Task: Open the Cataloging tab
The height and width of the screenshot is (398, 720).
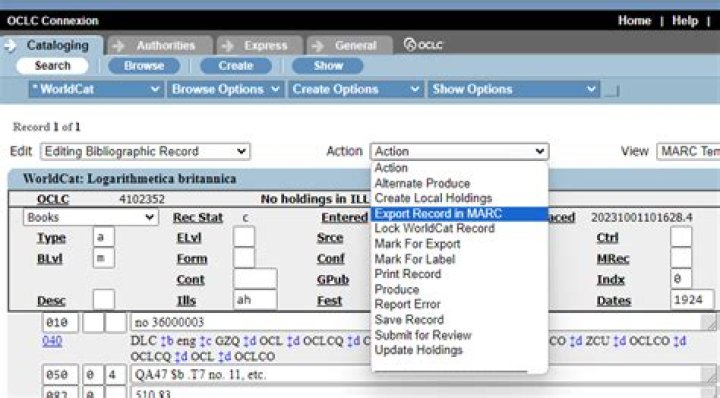Action: click(x=51, y=45)
